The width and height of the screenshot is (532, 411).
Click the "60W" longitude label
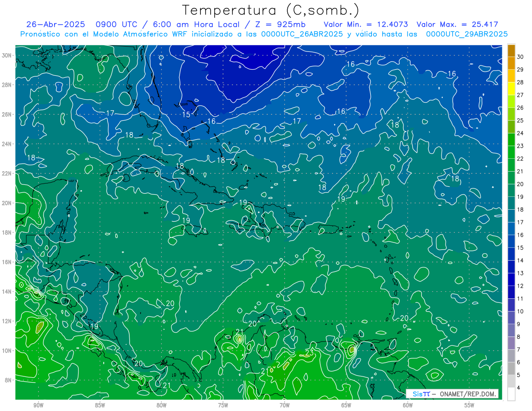(408, 405)
